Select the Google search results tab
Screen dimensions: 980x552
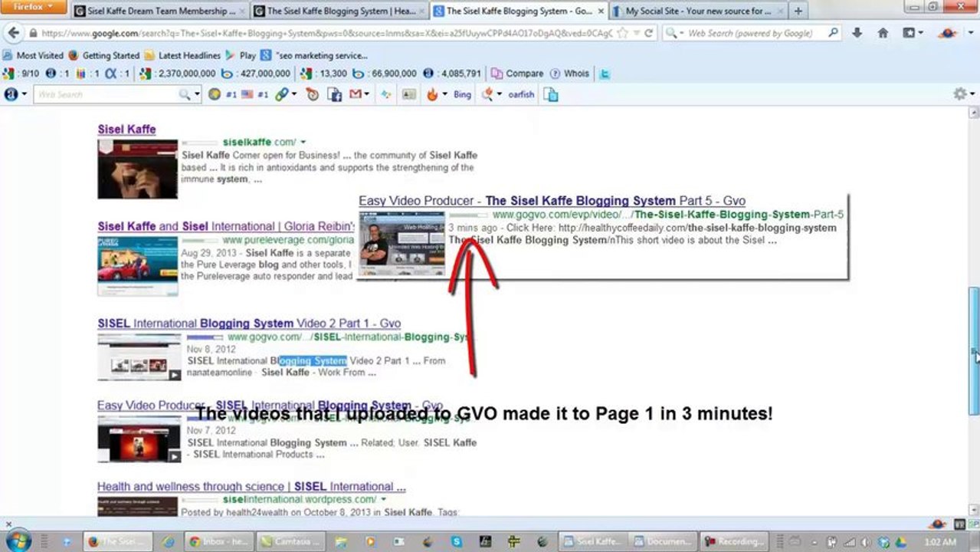(x=518, y=11)
